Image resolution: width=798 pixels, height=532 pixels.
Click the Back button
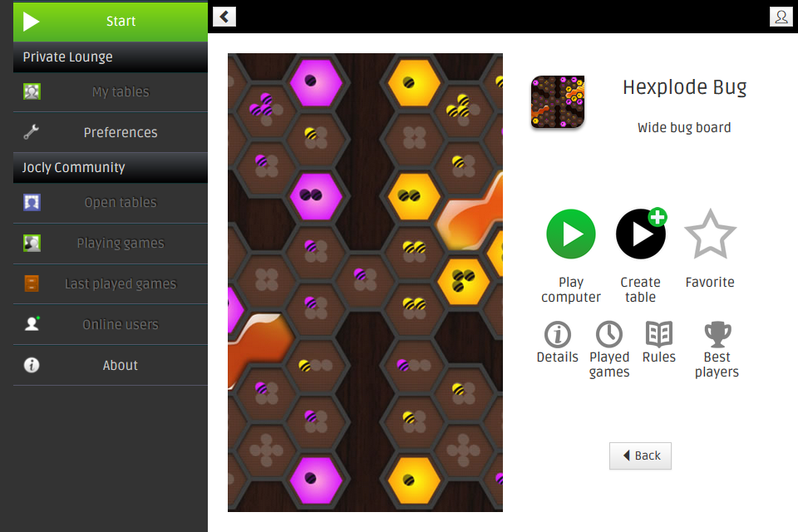click(640, 456)
